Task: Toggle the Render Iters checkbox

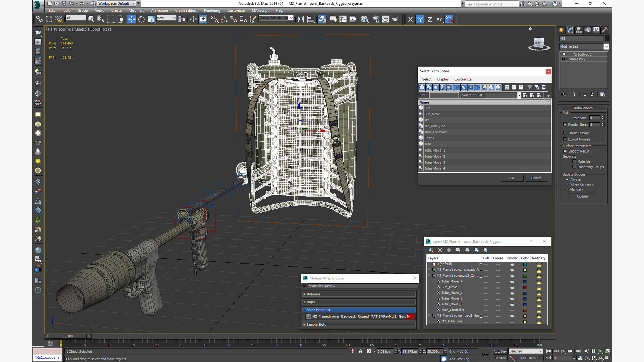Action: coord(565,124)
